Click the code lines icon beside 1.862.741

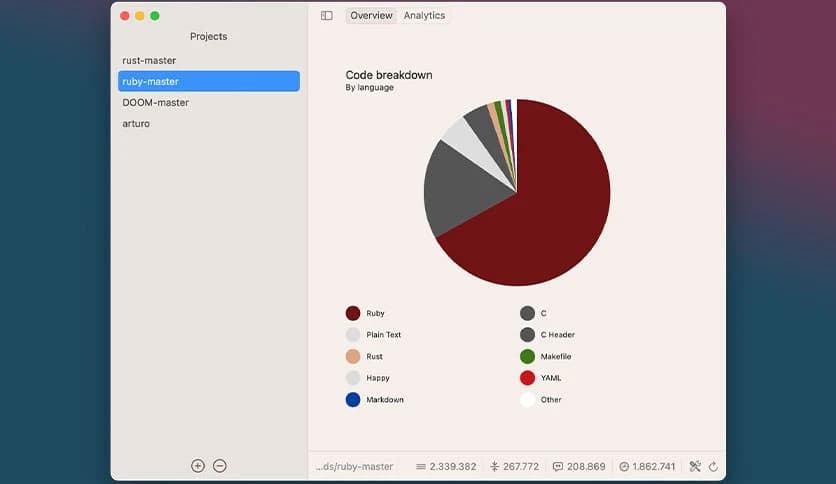click(x=624, y=467)
